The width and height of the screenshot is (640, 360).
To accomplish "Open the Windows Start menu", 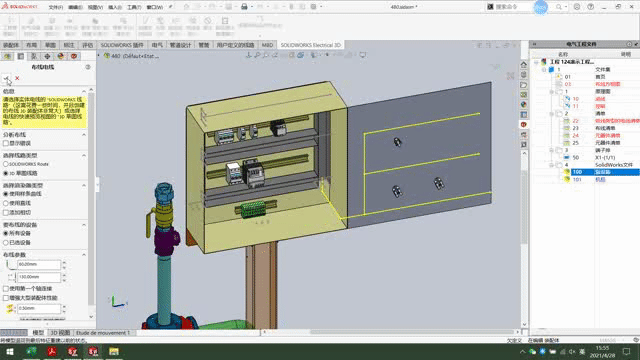I will tap(10, 351).
